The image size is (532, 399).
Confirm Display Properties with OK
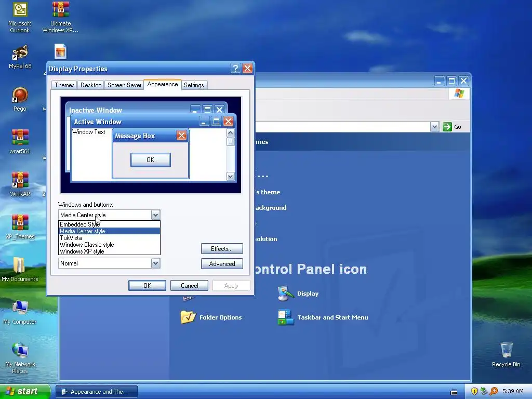147,286
